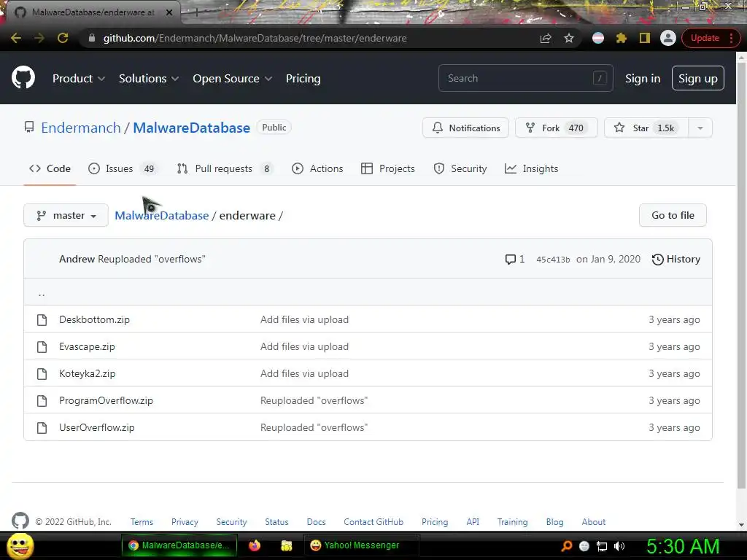Open the Endermanch owner link

(x=81, y=128)
